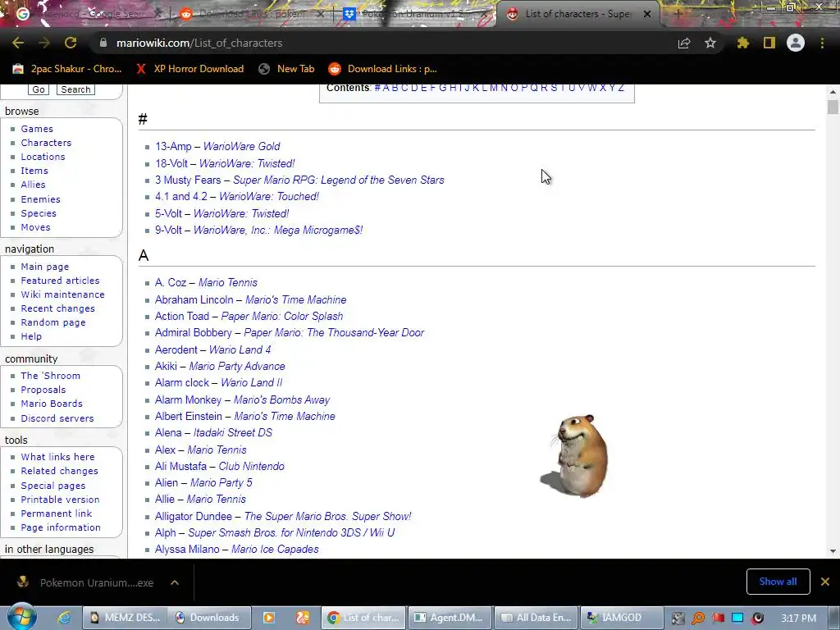Image resolution: width=840 pixels, height=630 pixels.
Task: Open the Printable version link
Action: click(60, 500)
